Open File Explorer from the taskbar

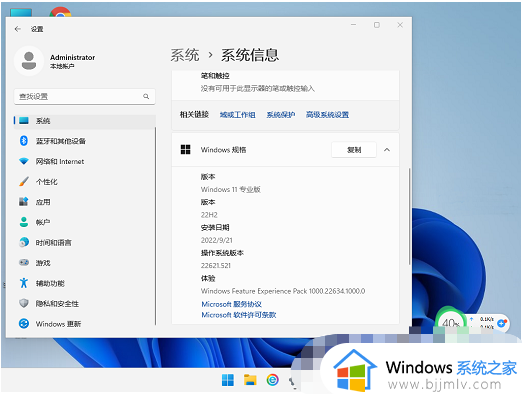click(x=250, y=380)
